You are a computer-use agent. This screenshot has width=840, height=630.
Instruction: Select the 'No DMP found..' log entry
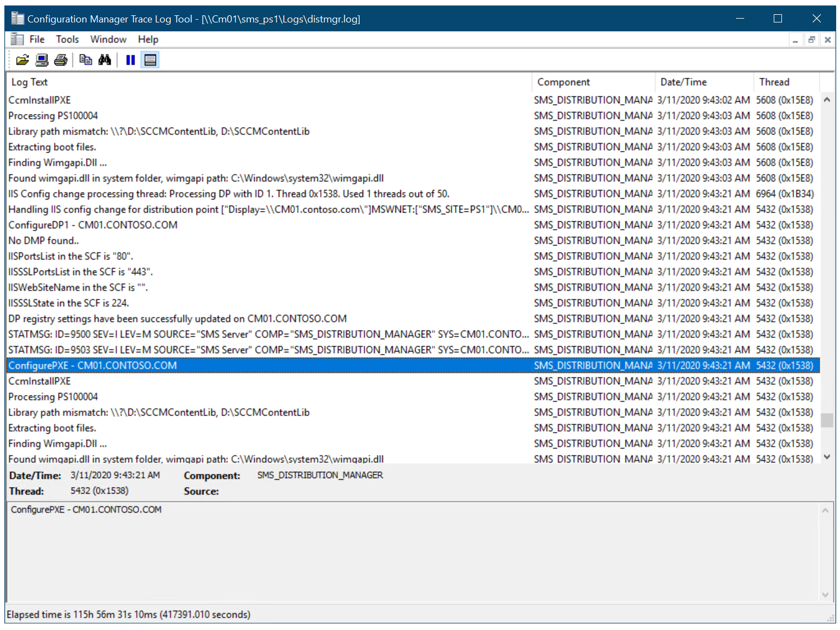pos(44,241)
